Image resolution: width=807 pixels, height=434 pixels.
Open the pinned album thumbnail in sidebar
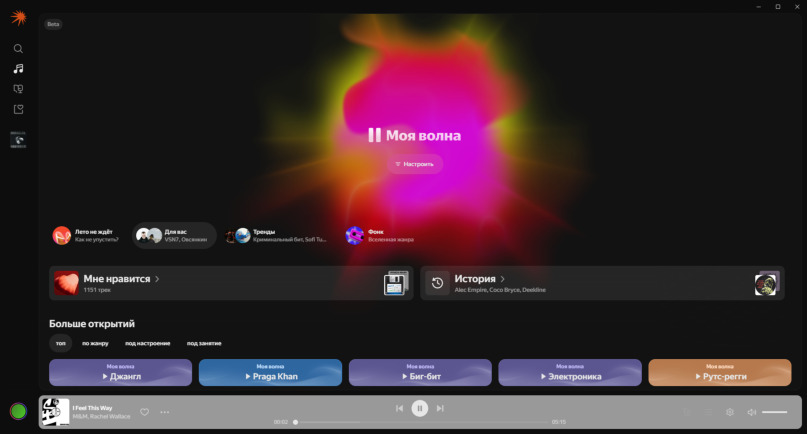pyautogui.click(x=18, y=140)
